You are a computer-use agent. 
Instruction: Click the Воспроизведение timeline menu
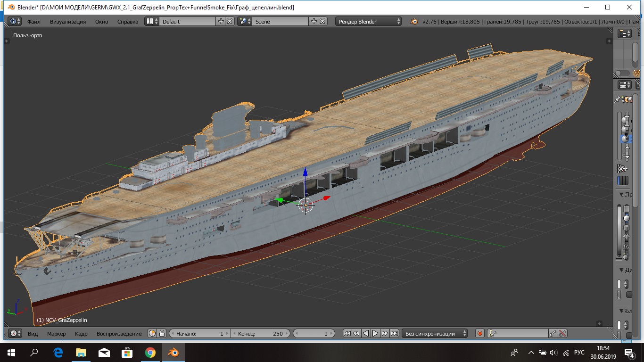pos(119,334)
